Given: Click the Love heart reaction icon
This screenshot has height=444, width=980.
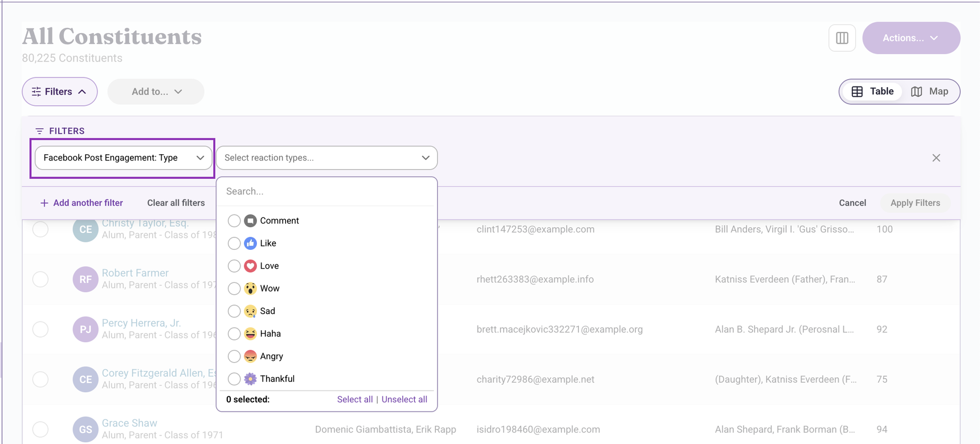Looking at the screenshot, I should [250, 266].
